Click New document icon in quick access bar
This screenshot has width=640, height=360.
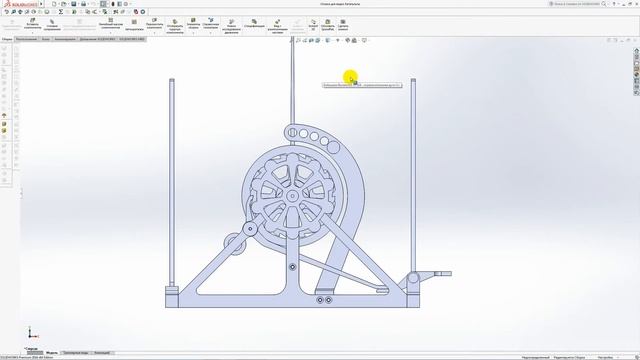[54, 4]
